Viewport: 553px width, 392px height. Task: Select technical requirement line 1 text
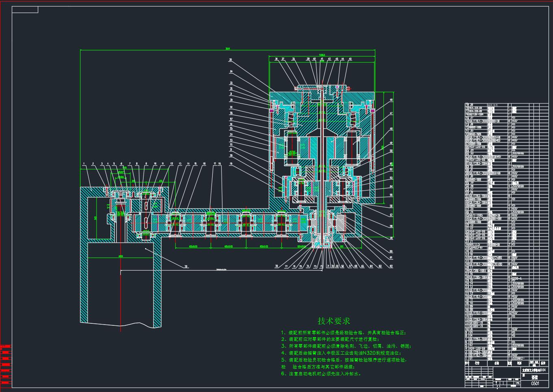[343, 332]
